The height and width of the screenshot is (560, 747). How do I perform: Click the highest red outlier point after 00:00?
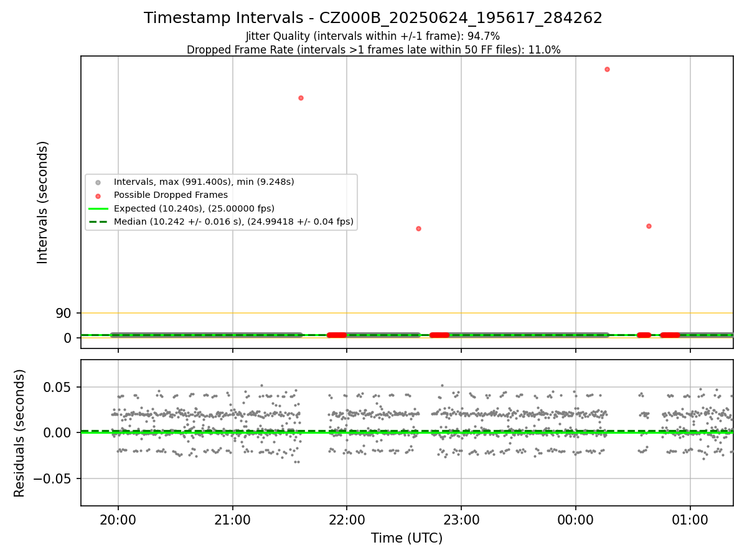click(607, 69)
